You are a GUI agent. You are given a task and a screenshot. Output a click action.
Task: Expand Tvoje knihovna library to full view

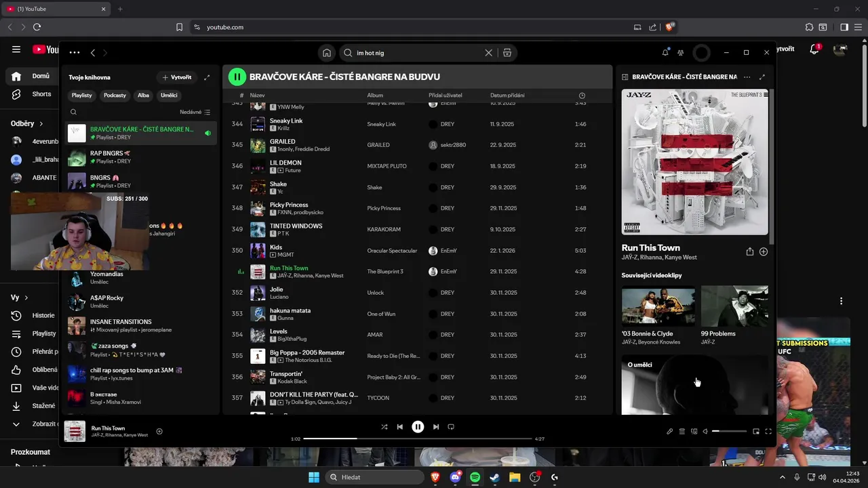click(207, 77)
